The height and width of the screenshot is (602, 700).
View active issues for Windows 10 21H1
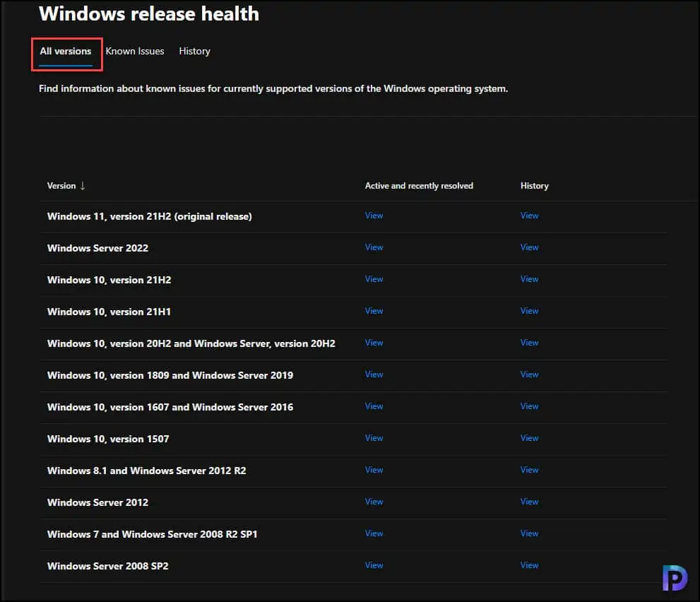coord(374,311)
